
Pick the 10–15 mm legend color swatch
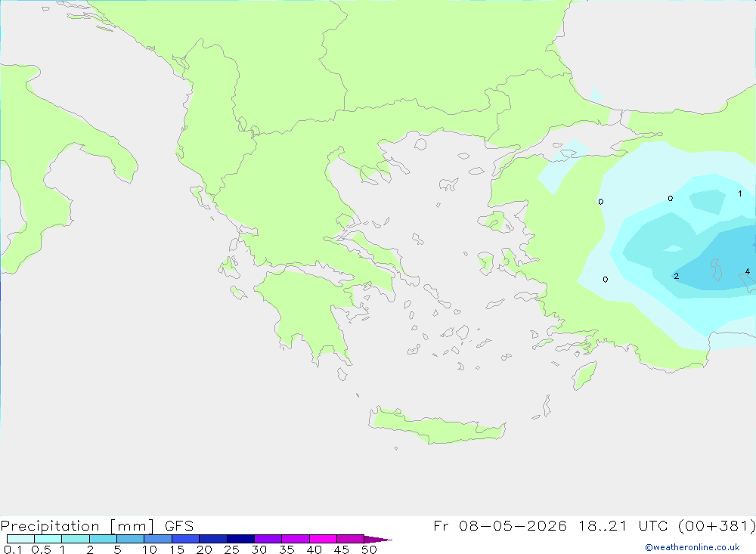pos(158,539)
